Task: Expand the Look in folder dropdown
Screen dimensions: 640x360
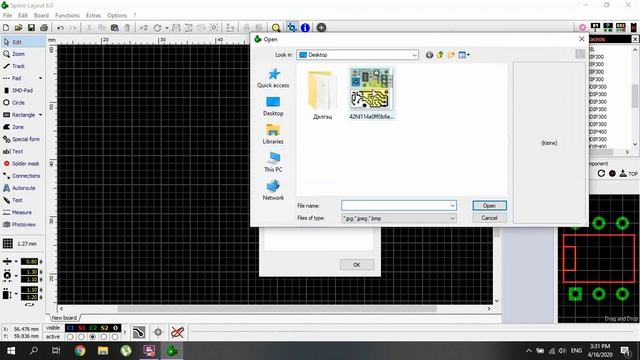Action: (414, 55)
